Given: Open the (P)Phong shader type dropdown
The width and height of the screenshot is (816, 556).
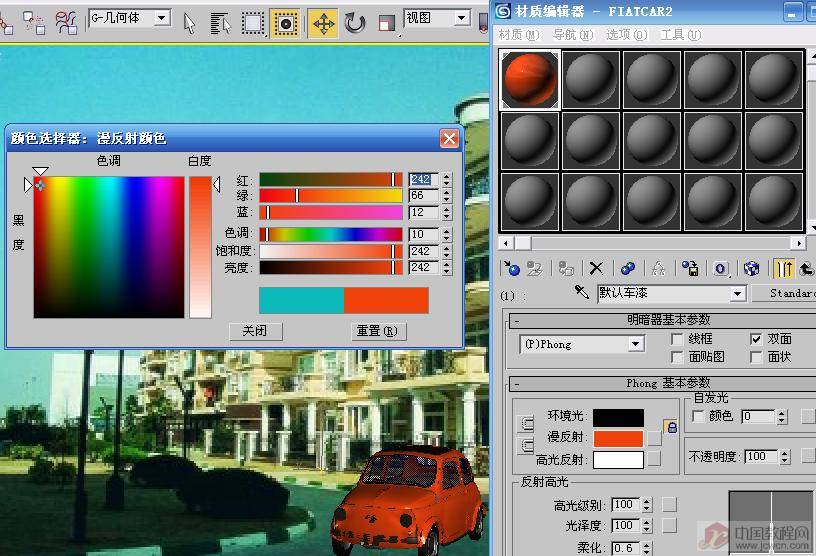Looking at the screenshot, I should pos(635,344).
